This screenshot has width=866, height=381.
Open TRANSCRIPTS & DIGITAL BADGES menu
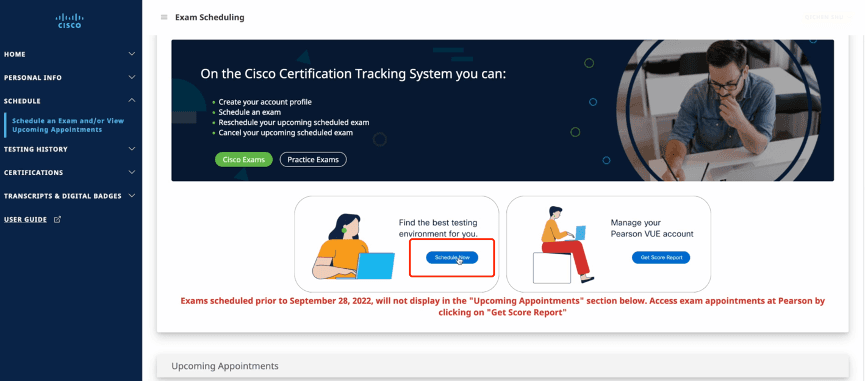[x=62, y=195]
